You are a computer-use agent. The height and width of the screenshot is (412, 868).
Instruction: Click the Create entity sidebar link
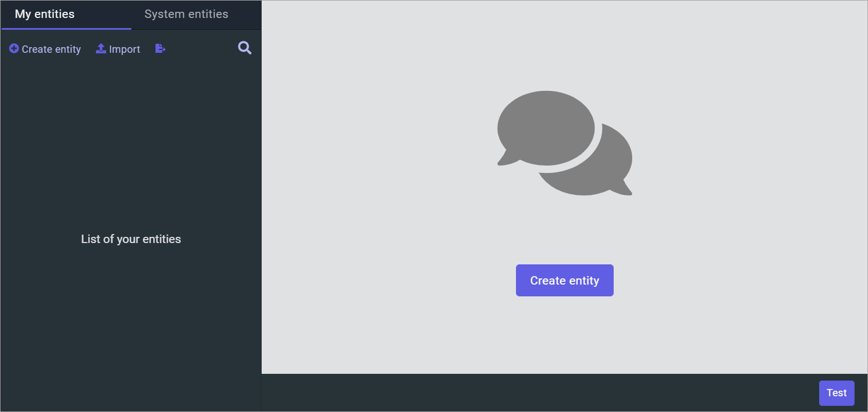coord(51,49)
